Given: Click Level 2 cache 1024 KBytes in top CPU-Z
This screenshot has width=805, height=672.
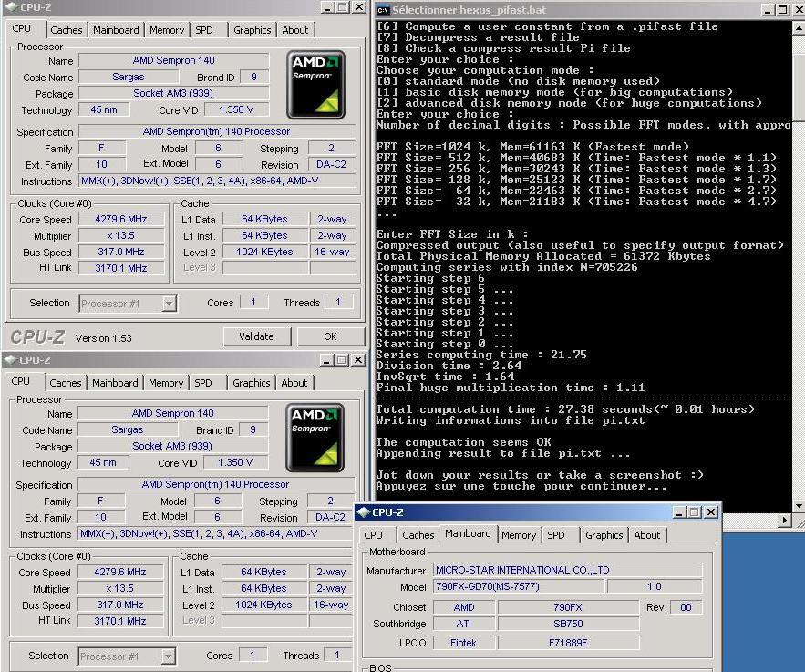Looking at the screenshot, I should tap(265, 252).
